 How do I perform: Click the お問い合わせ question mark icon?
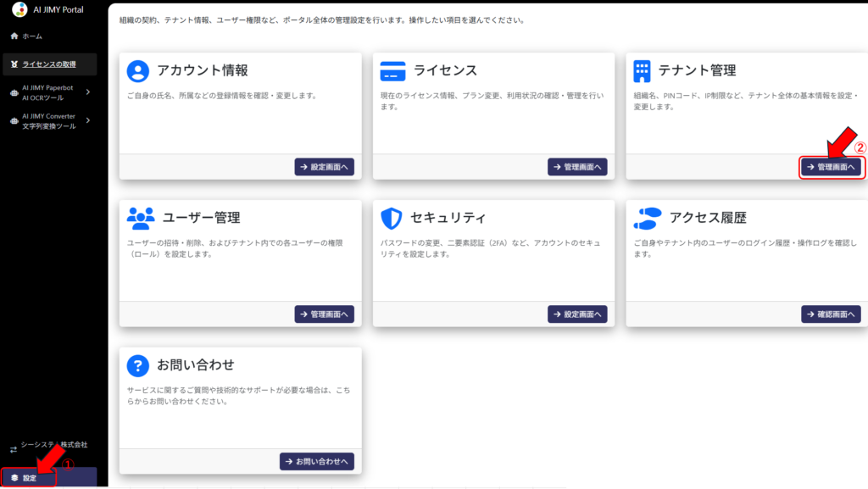pos(137,365)
